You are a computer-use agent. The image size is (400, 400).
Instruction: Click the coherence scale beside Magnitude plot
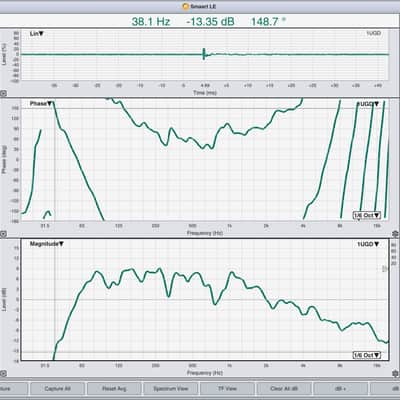click(x=394, y=254)
